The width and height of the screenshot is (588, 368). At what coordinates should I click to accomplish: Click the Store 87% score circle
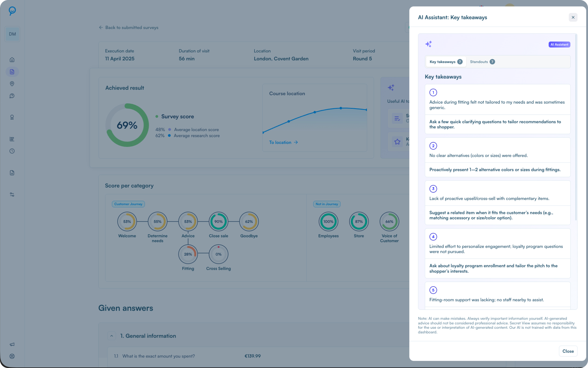(x=359, y=221)
